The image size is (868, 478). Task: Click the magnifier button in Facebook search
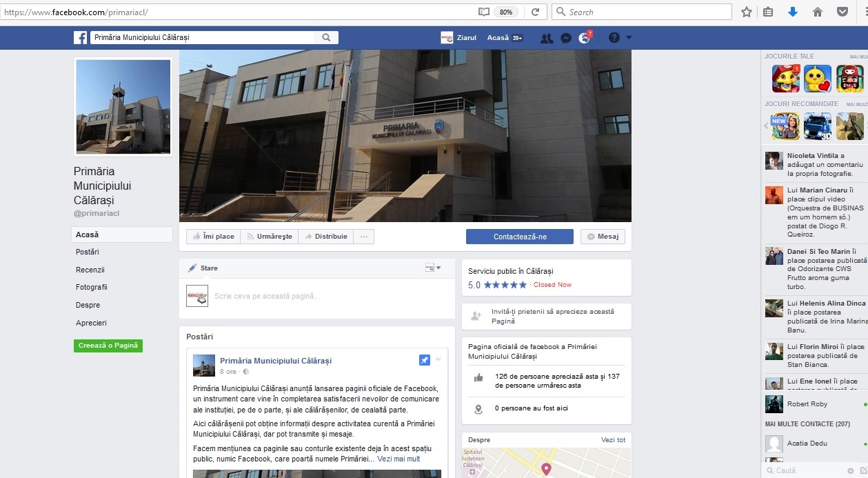click(327, 38)
